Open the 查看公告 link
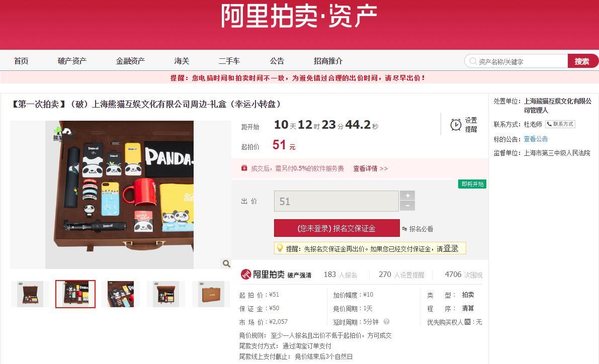 click(536, 139)
